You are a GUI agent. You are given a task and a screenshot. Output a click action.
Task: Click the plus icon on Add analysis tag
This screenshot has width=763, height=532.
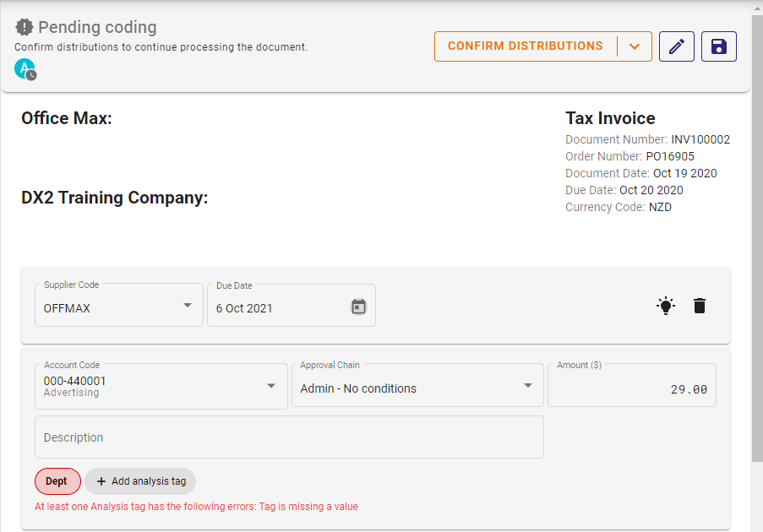(x=100, y=480)
